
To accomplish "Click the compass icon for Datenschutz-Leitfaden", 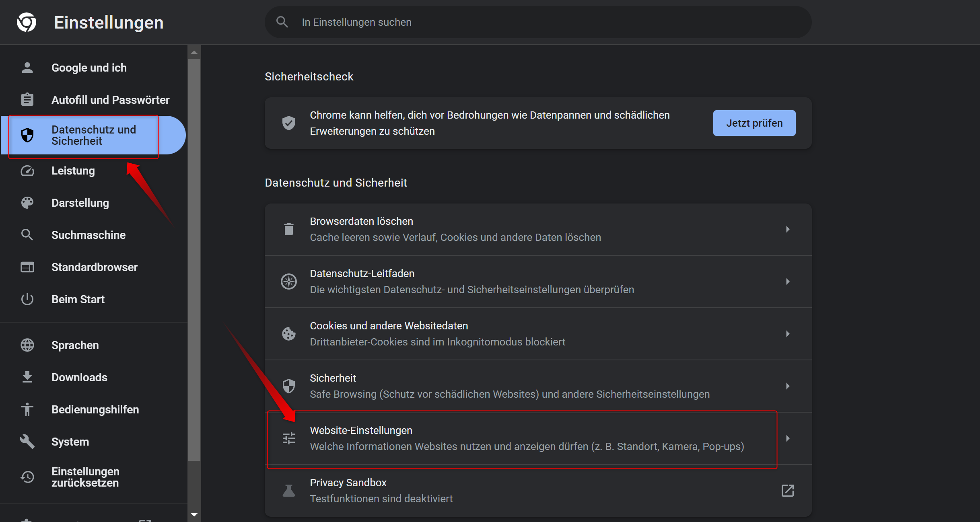I will tap(288, 282).
